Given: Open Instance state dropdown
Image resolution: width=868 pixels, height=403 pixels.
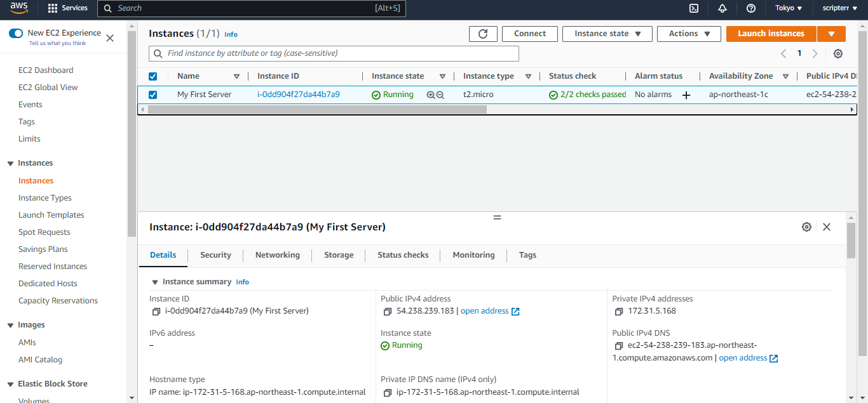Looking at the screenshot, I should click(607, 34).
